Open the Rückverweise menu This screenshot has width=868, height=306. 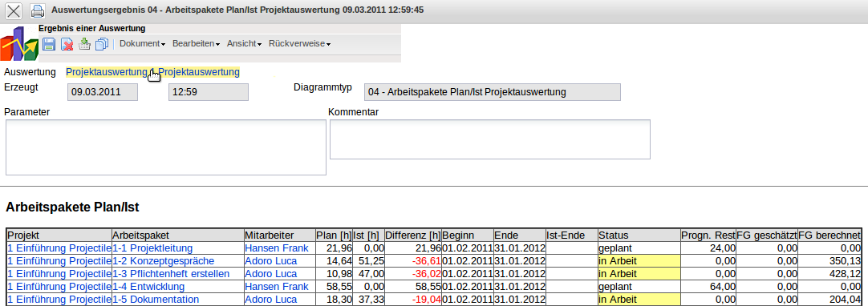pos(299,43)
